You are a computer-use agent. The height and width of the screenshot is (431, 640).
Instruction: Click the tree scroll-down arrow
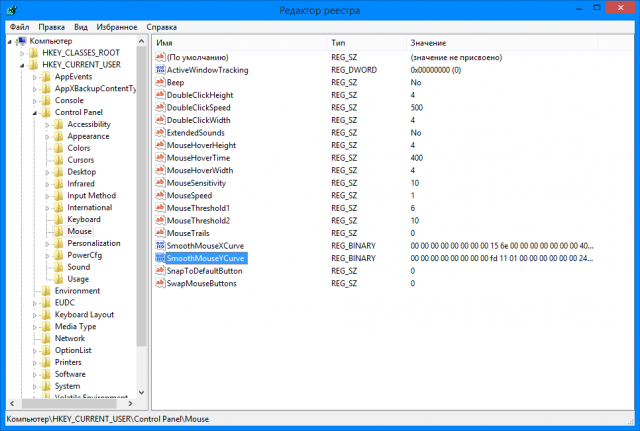[x=141, y=392]
